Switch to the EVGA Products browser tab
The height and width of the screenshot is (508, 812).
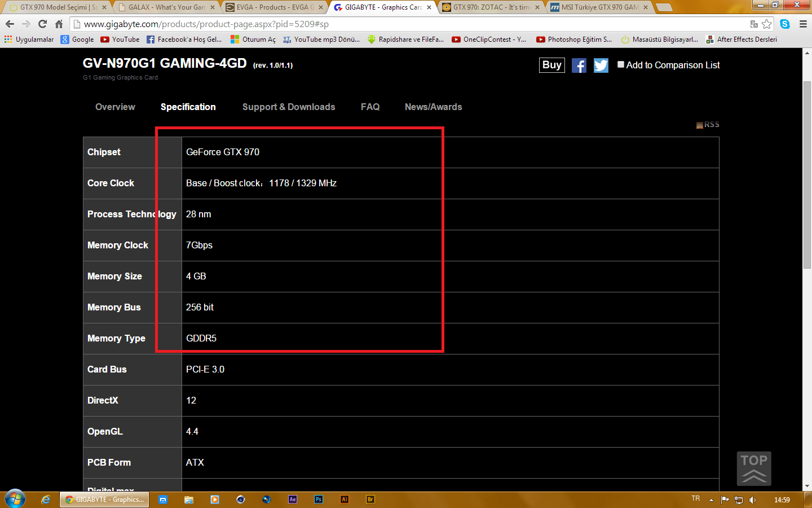click(x=273, y=7)
